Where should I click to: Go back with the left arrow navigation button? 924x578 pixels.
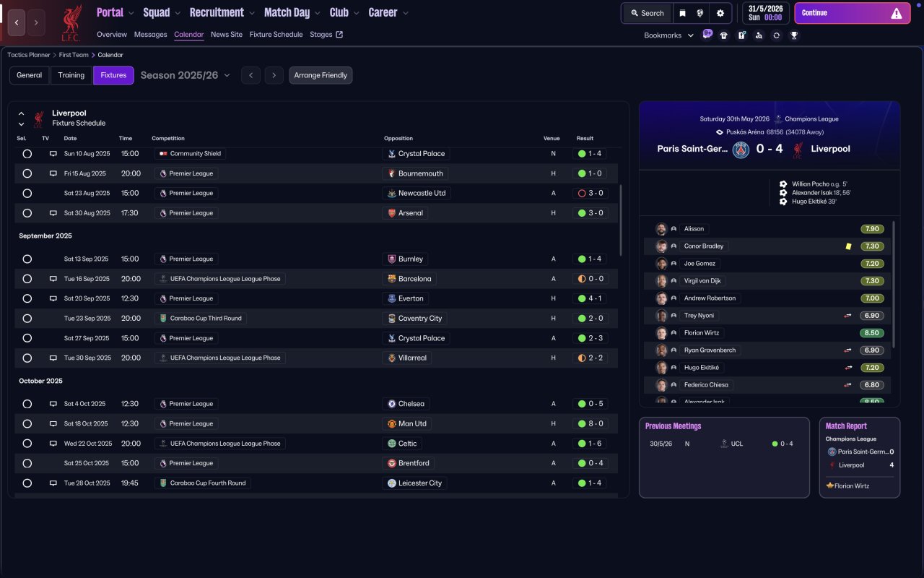pyautogui.click(x=17, y=22)
